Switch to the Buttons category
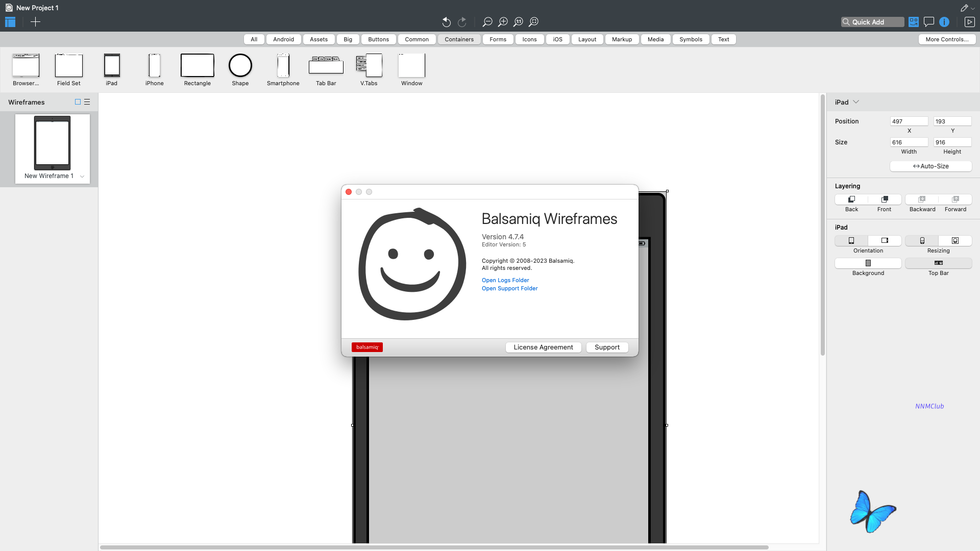The image size is (980, 551). point(379,39)
